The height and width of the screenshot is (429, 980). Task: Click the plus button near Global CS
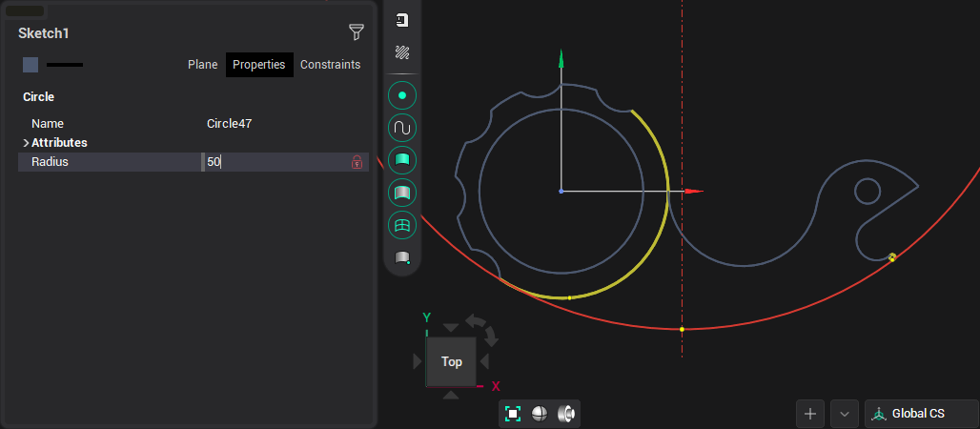[x=810, y=414]
